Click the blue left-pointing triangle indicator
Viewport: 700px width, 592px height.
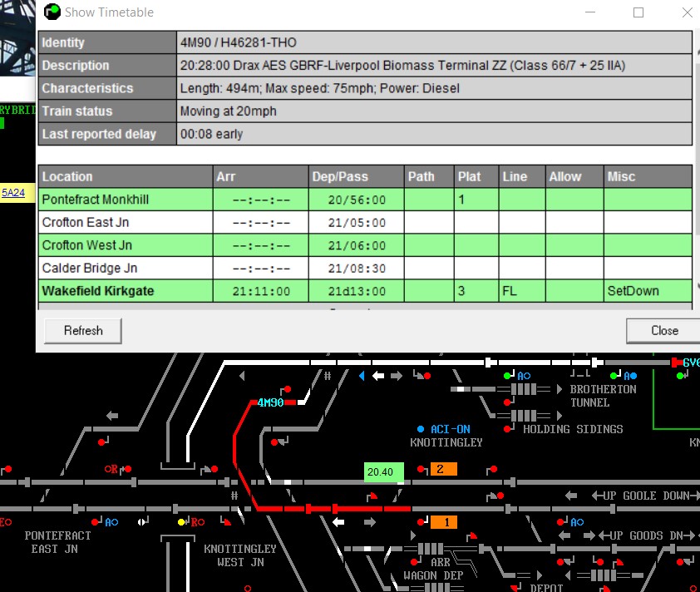(362, 376)
